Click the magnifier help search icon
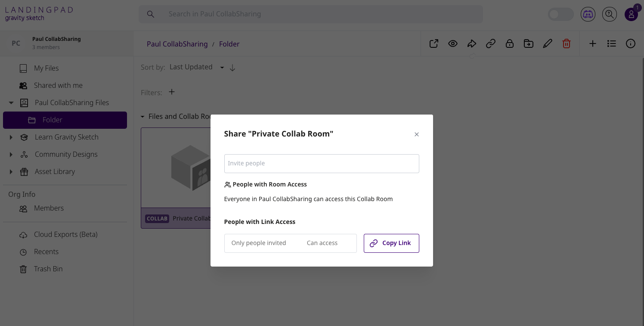Screen dimensions: 644x326 pyautogui.click(x=609, y=14)
